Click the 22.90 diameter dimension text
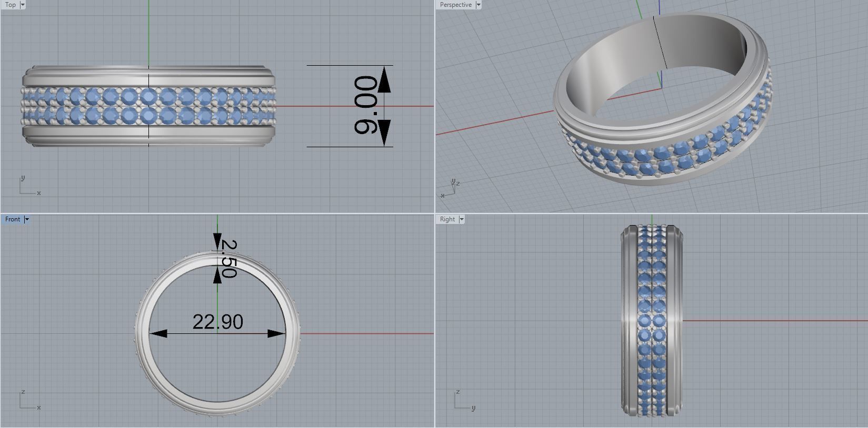The width and height of the screenshot is (868, 428). (218, 322)
